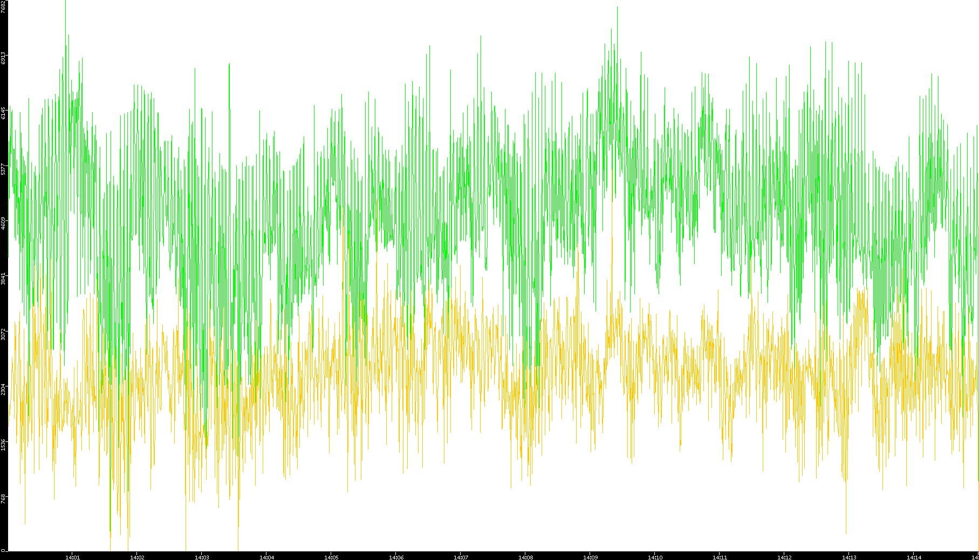Select the 14:05 time label
This screenshot has width=979, height=560.
[332, 557]
